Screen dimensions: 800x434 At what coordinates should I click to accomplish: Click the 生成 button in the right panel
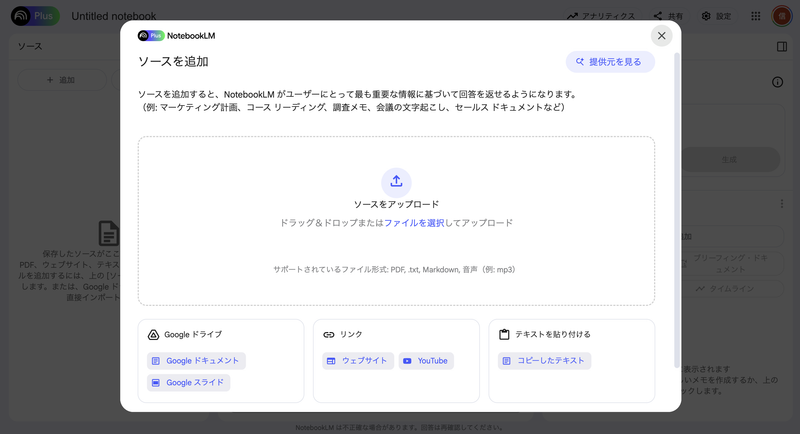point(729,160)
